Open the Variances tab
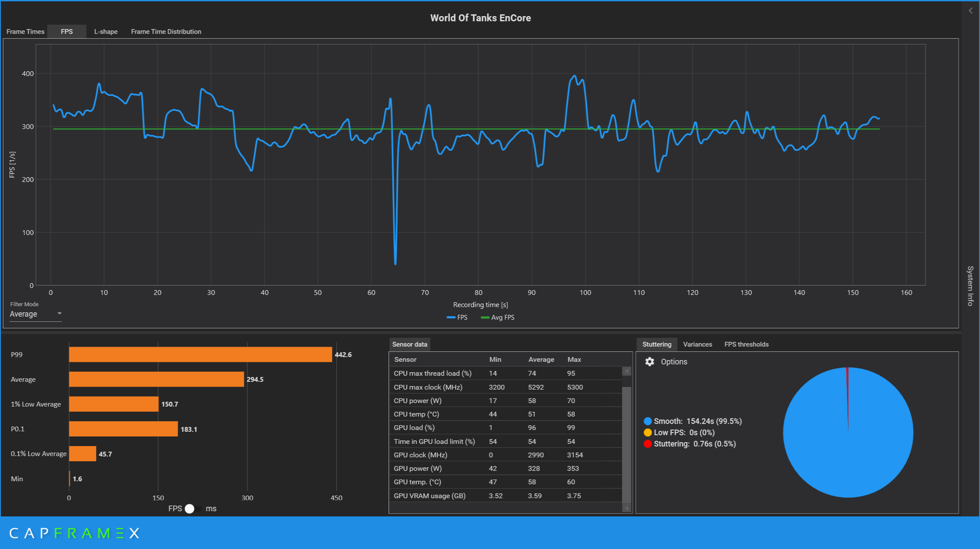Viewport: 980px width, 549px height. (697, 344)
